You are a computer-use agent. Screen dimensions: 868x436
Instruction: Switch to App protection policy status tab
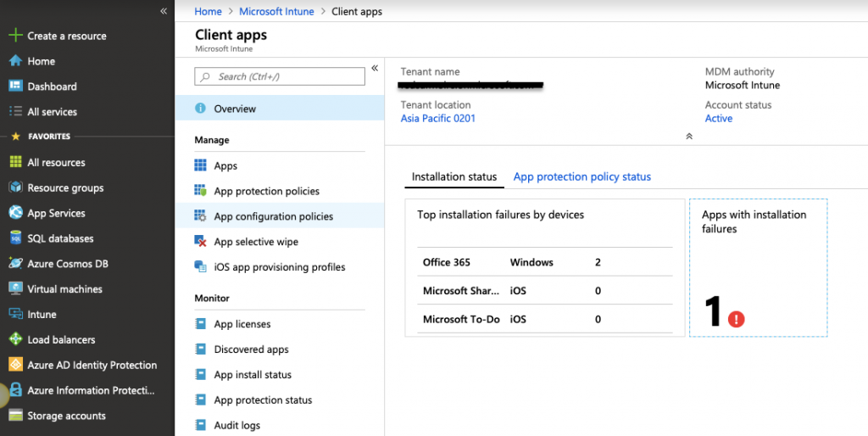tap(582, 176)
